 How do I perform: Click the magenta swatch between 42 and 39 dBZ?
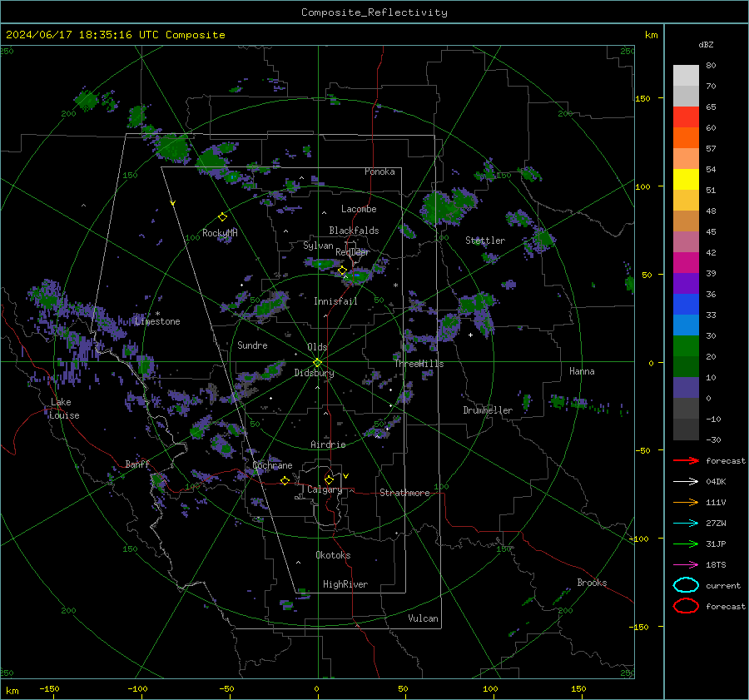point(686,263)
